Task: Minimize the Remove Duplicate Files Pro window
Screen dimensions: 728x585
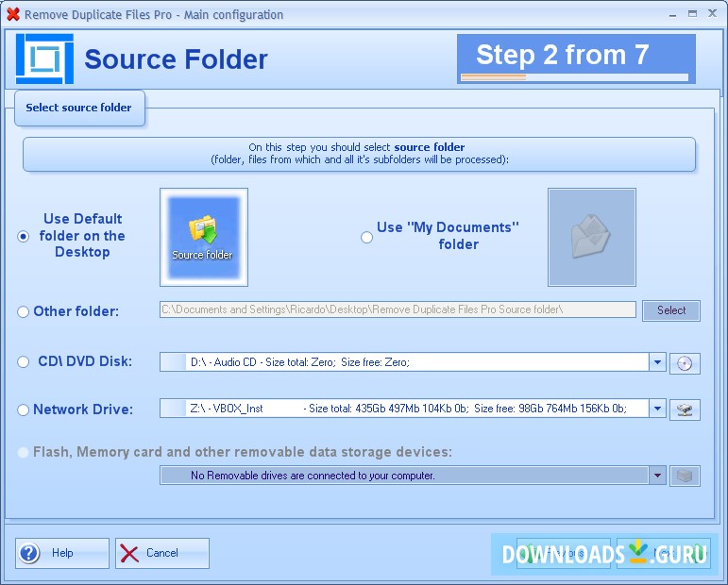Action: (x=672, y=14)
